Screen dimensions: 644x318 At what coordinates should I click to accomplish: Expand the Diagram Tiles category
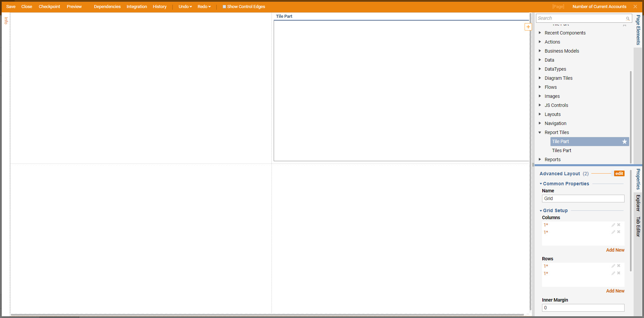point(540,78)
